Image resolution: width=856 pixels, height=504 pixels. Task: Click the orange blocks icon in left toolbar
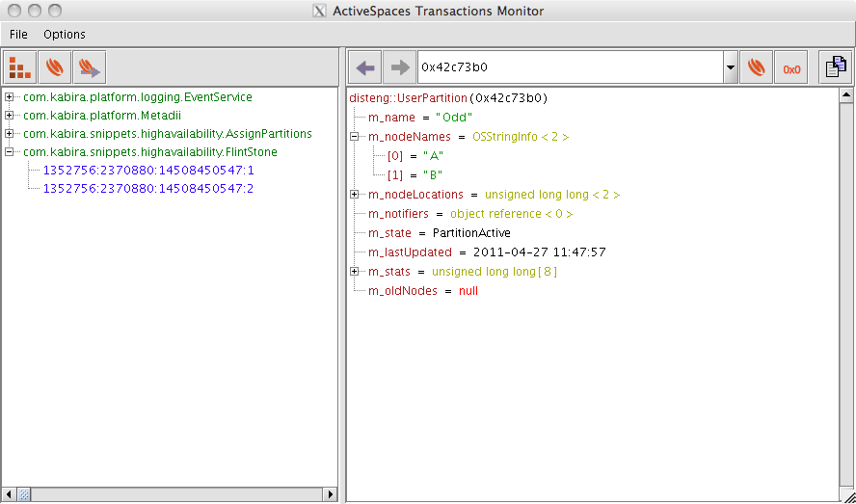tap(19, 67)
